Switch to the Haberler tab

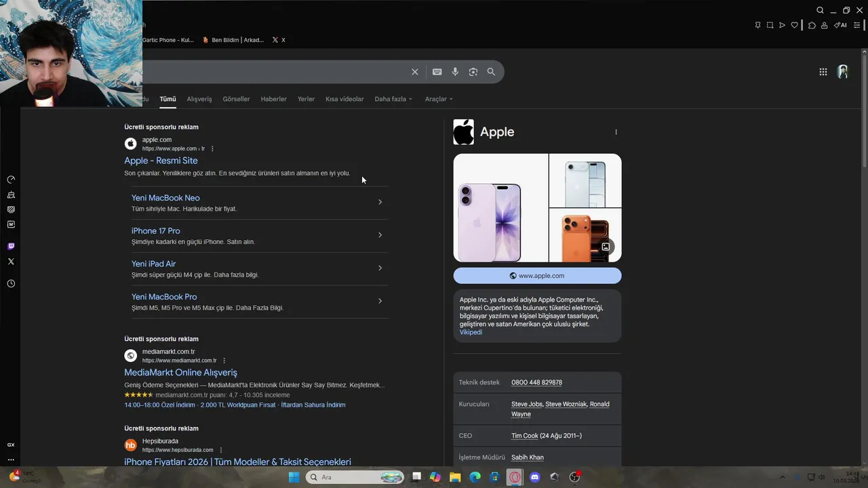[273, 99]
